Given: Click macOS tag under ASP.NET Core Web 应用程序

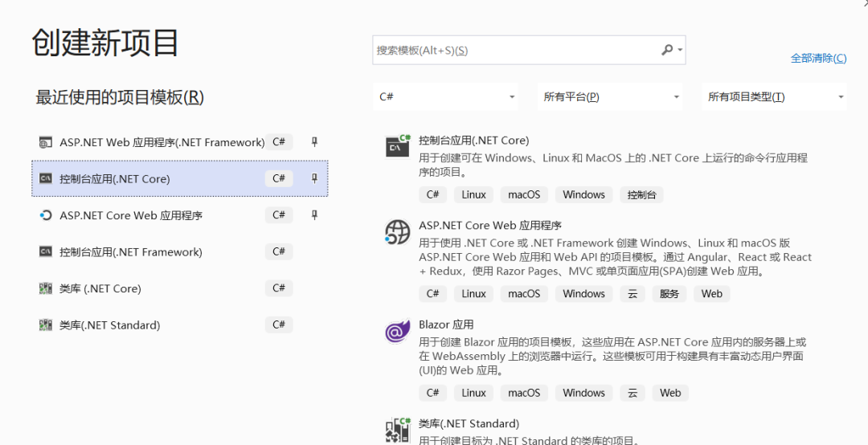Looking at the screenshot, I should [x=524, y=294].
